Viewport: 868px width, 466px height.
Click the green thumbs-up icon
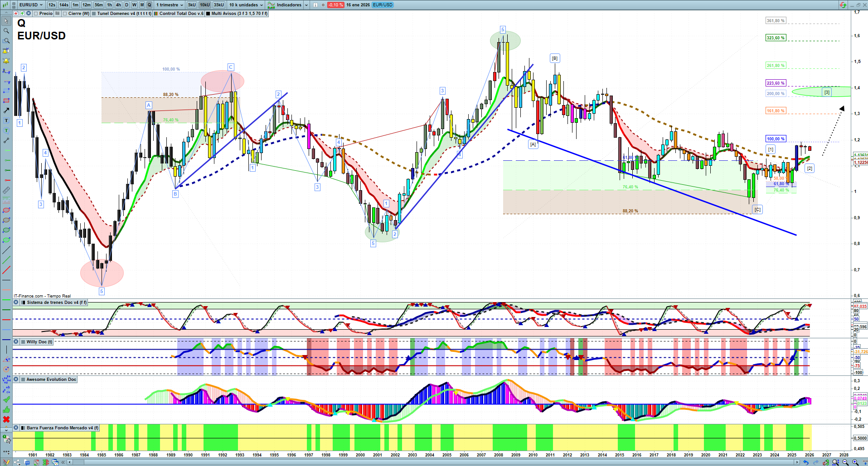[x=6, y=409]
